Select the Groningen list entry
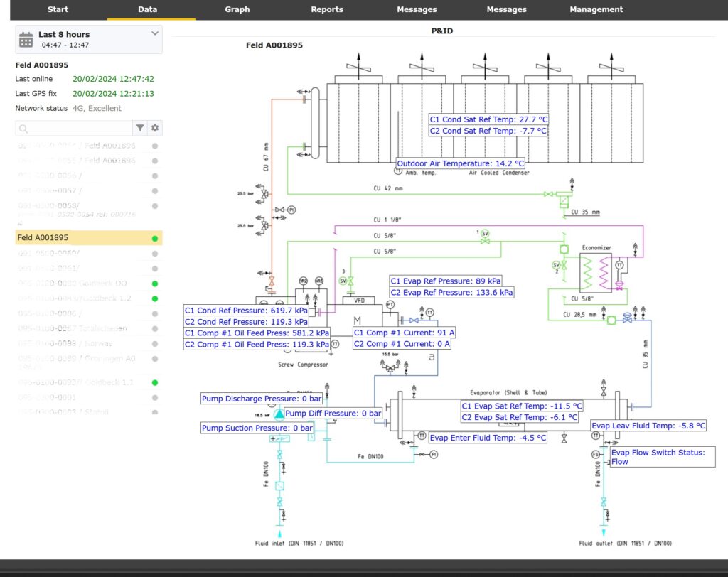 coord(89,362)
